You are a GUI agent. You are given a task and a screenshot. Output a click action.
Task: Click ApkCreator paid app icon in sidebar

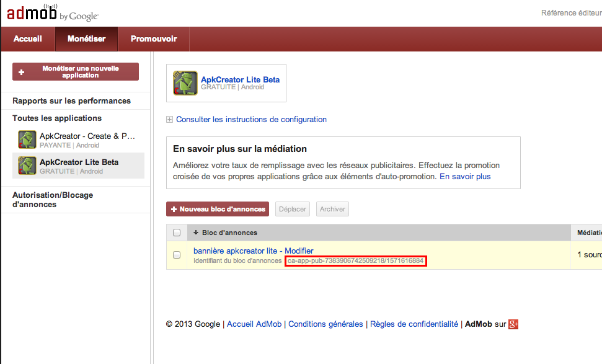27,140
